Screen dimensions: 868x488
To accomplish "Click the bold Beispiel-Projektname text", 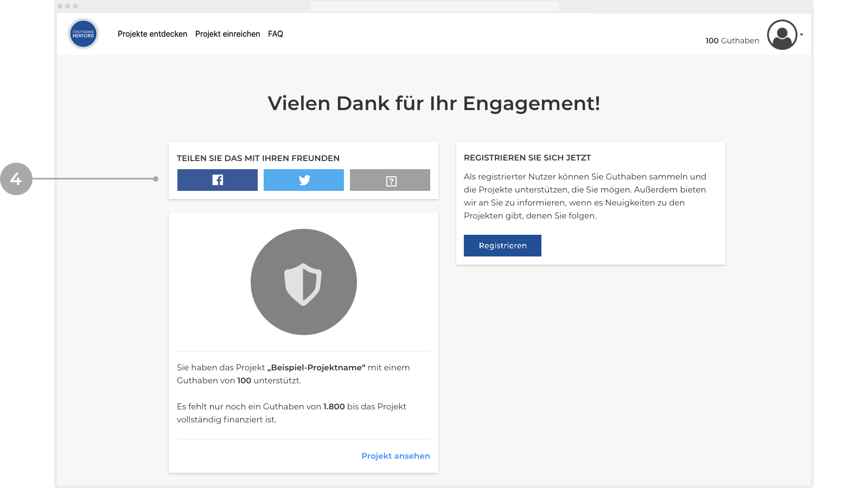I will pyautogui.click(x=316, y=368).
